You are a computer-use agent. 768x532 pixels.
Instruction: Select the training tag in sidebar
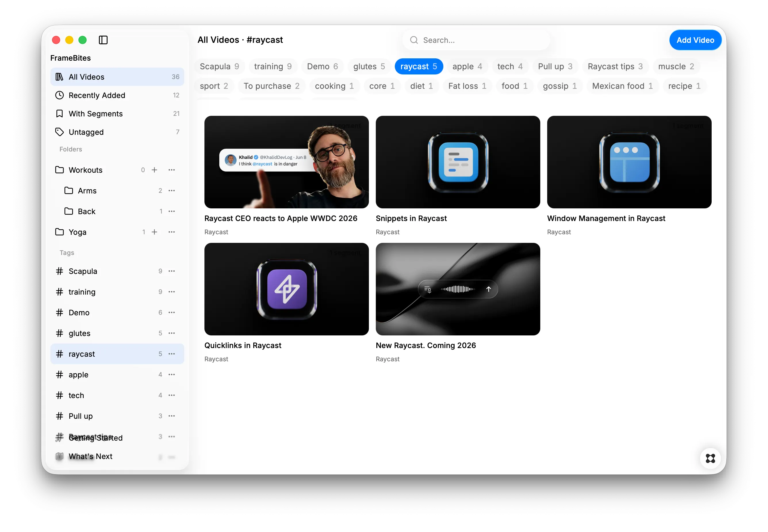117,292
